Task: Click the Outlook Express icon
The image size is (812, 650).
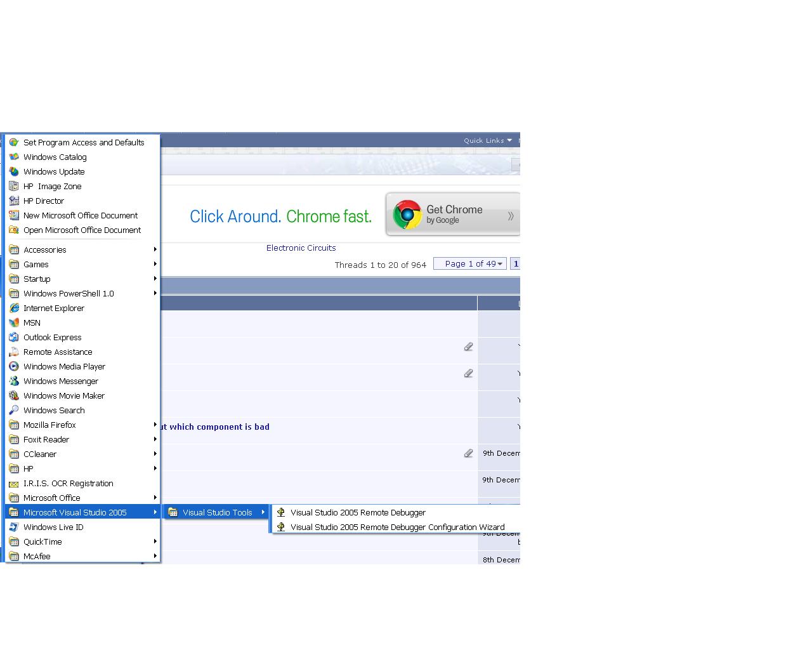Action: [x=14, y=337]
